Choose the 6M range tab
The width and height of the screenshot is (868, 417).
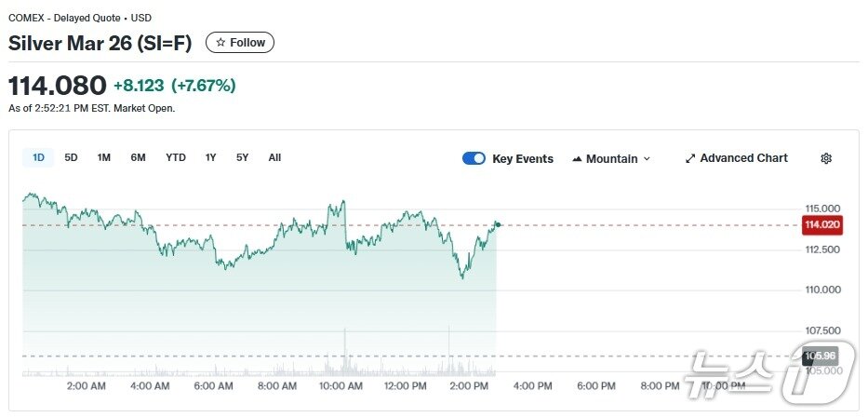coord(138,157)
